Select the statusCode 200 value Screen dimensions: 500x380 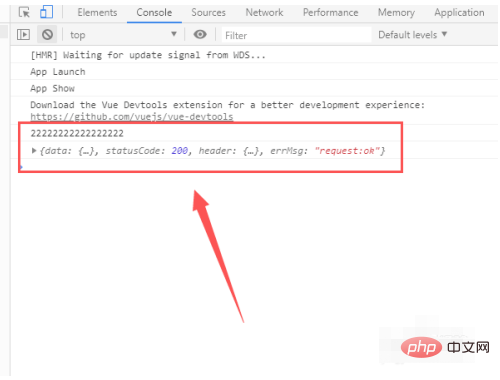[180, 151]
